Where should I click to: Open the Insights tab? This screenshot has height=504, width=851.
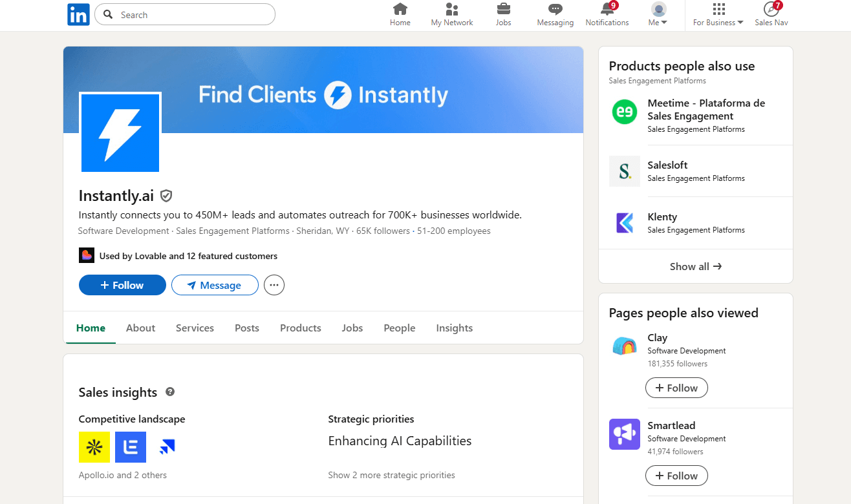pyautogui.click(x=455, y=328)
